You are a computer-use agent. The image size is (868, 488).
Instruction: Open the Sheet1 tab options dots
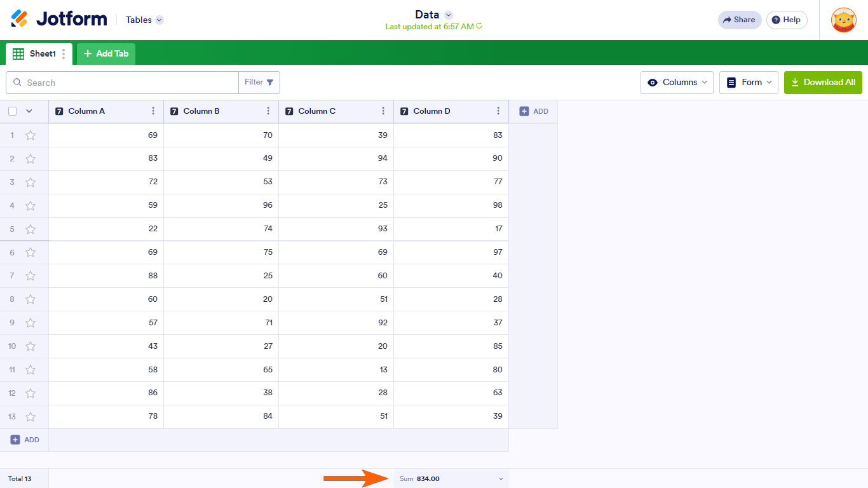[x=64, y=54]
